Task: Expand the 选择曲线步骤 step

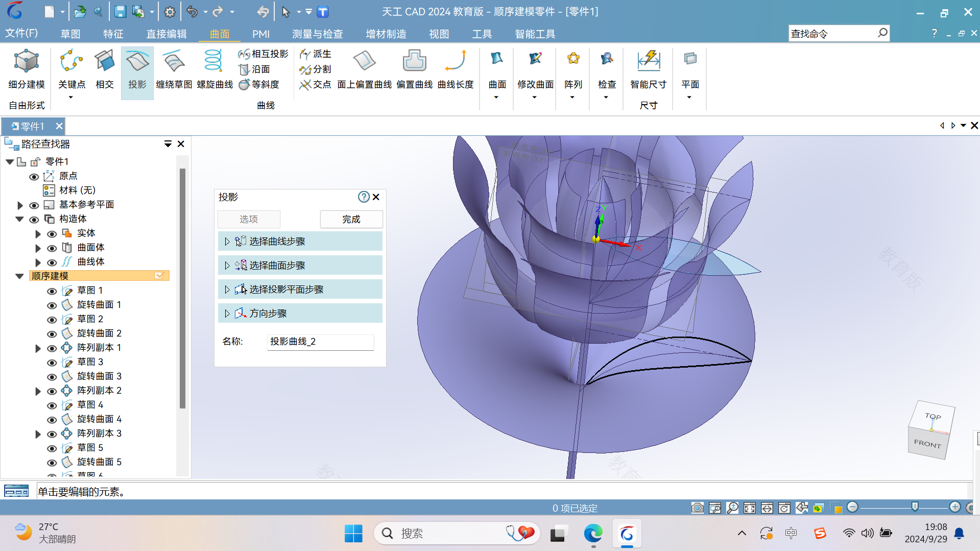Action: (227, 242)
